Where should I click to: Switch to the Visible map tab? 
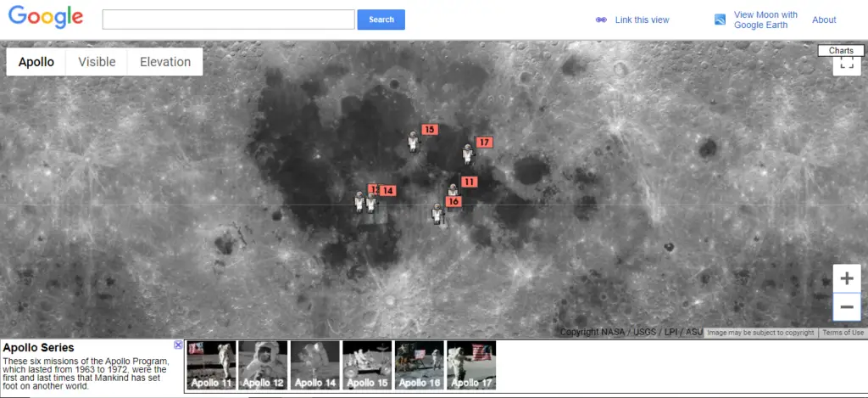point(97,62)
